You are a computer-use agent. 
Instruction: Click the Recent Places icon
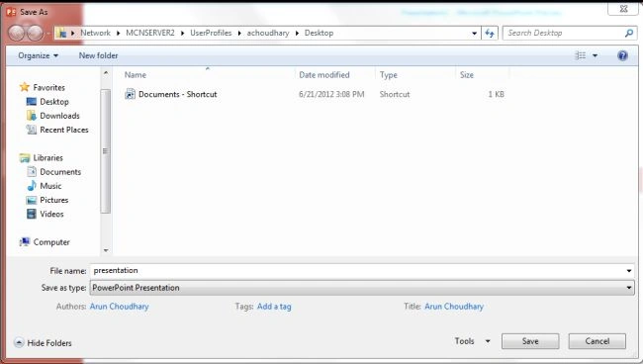coord(32,130)
